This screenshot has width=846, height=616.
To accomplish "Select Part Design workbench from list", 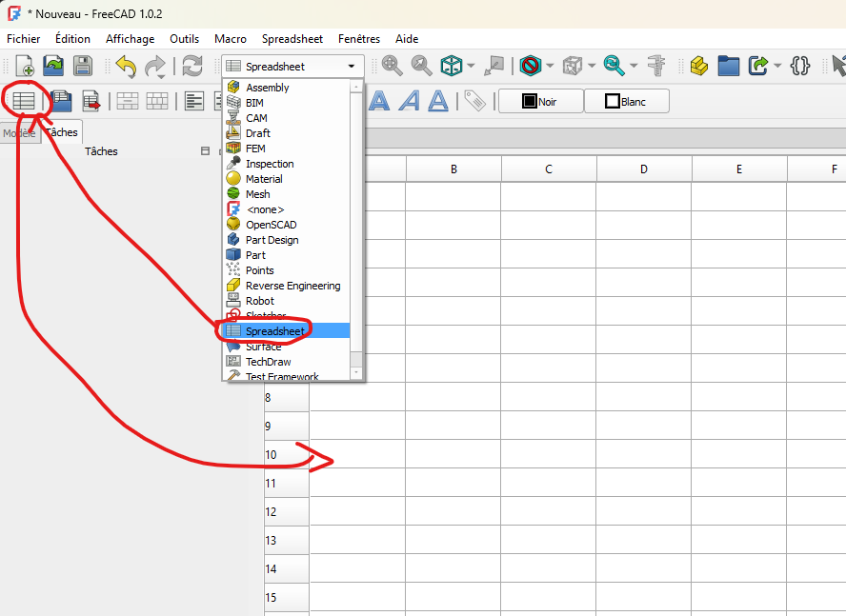I will point(287,240).
